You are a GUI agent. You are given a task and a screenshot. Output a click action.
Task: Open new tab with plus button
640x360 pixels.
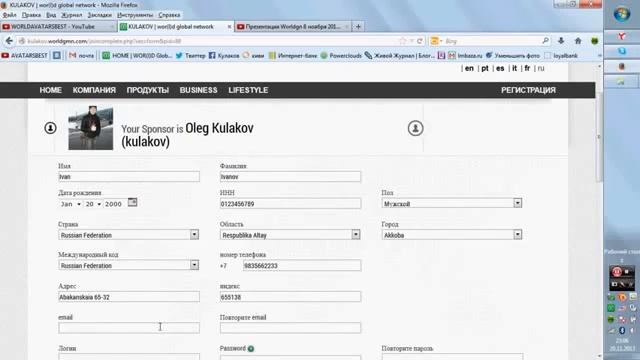click(x=358, y=27)
